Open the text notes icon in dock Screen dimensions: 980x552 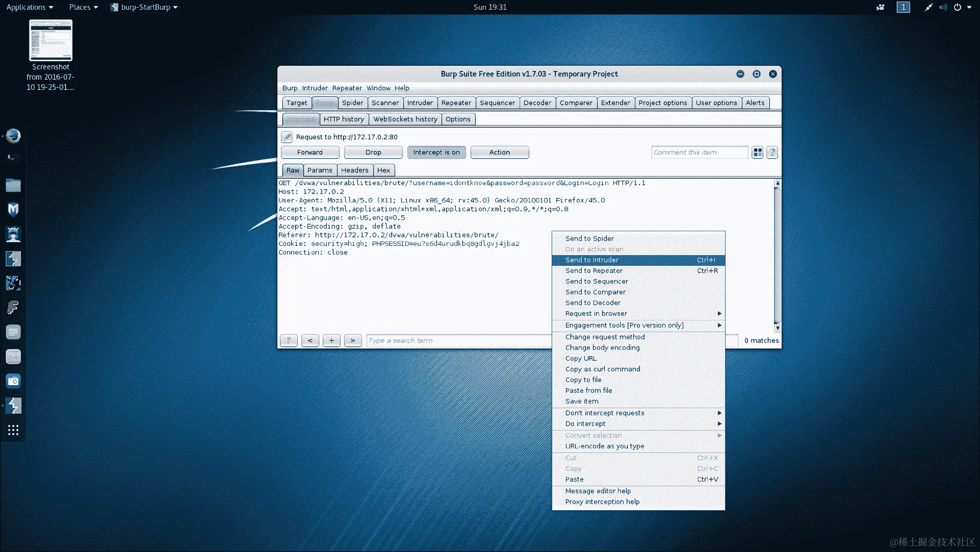pos(13,332)
